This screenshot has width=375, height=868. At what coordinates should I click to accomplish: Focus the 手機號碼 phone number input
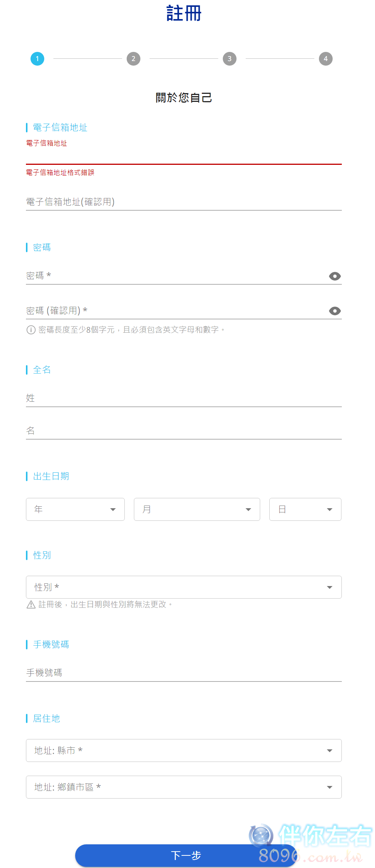click(x=184, y=673)
